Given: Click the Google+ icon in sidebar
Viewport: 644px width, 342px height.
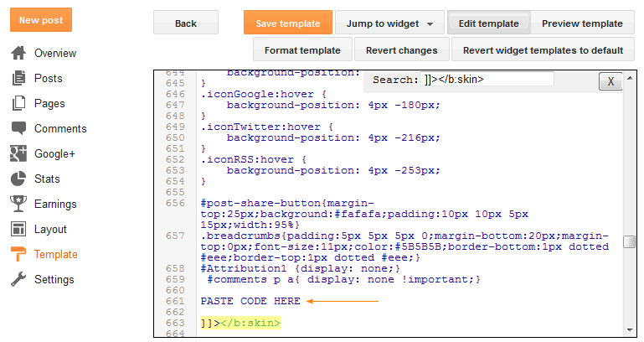Looking at the screenshot, I should point(18,154).
